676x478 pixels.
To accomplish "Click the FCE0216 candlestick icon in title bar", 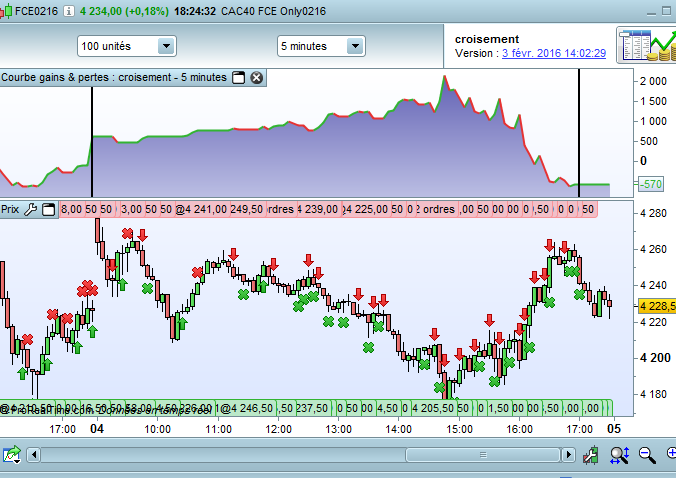I will click(x=6, y=10).
